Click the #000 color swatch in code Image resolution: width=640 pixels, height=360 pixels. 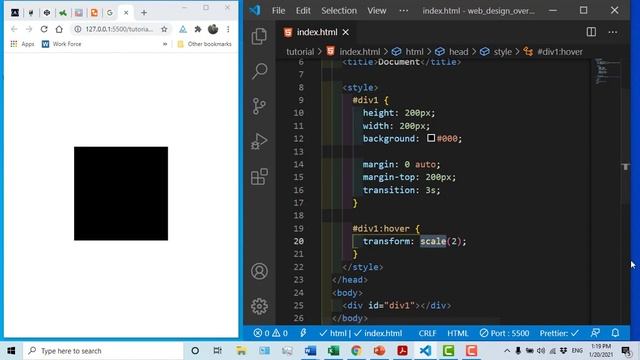(x=431, y=138)
